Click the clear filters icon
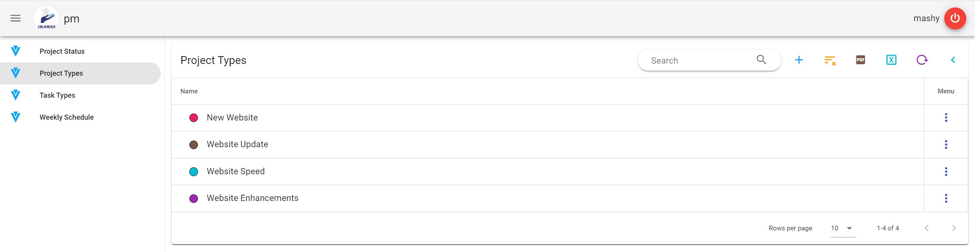Viewport: 980px width, 252px height. pos(830,60)
